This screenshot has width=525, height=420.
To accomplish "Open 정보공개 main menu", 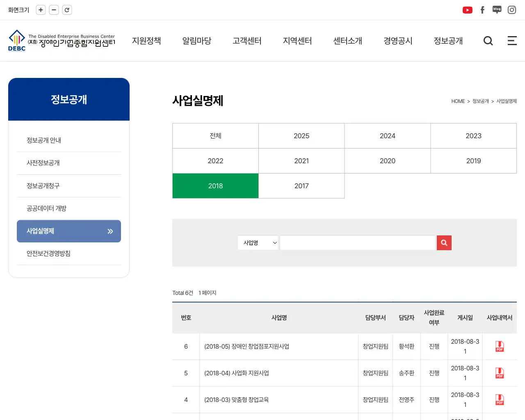I will tap(448, 41).
